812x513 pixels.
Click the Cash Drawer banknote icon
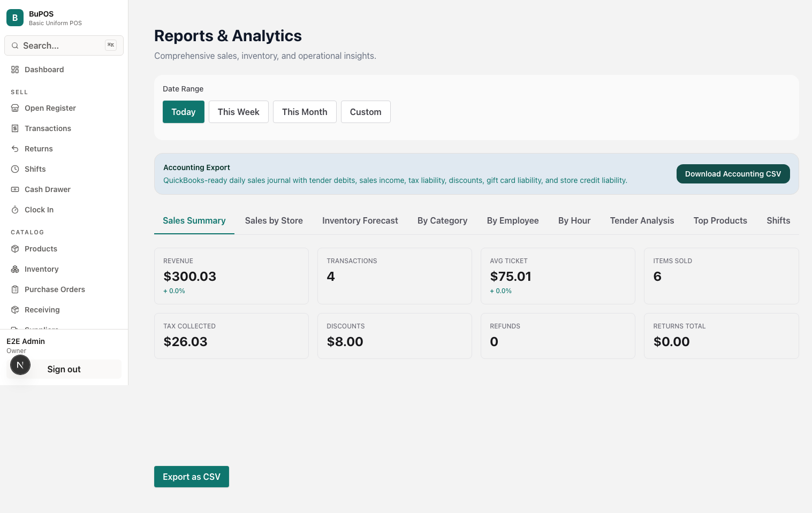[15, 189]
